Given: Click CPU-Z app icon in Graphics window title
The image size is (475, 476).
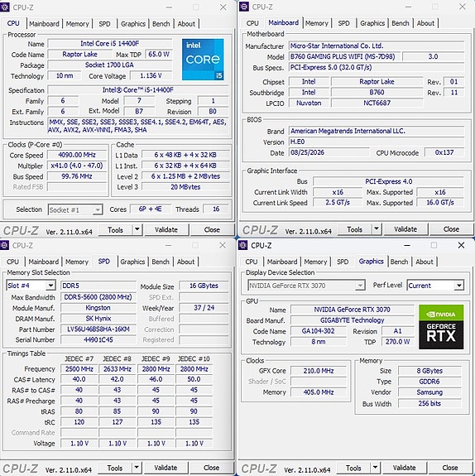Looking at the screenshot, I should 243,245.
